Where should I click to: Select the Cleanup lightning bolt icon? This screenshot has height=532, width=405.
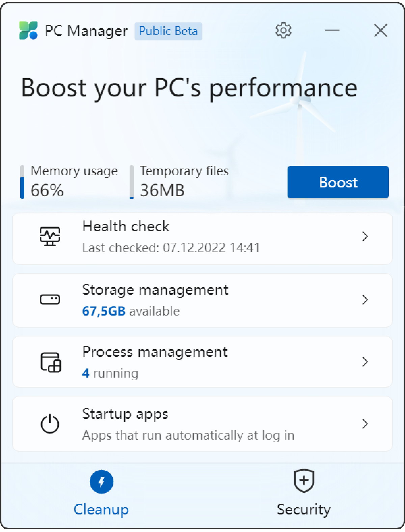[101, 482]
